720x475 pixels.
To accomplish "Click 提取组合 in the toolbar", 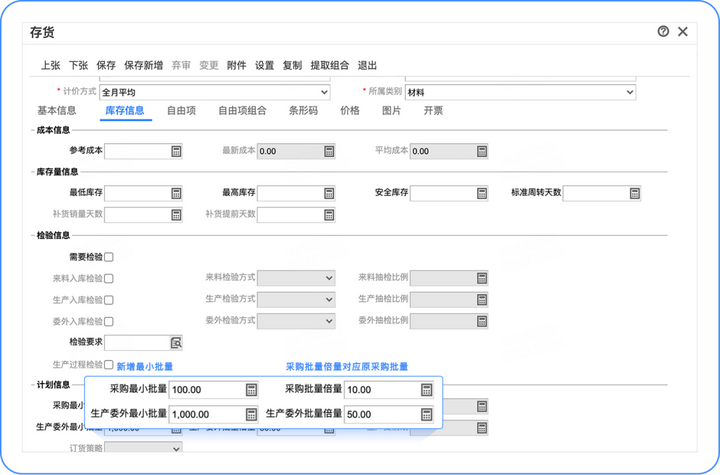I will [x=329, y=65].
